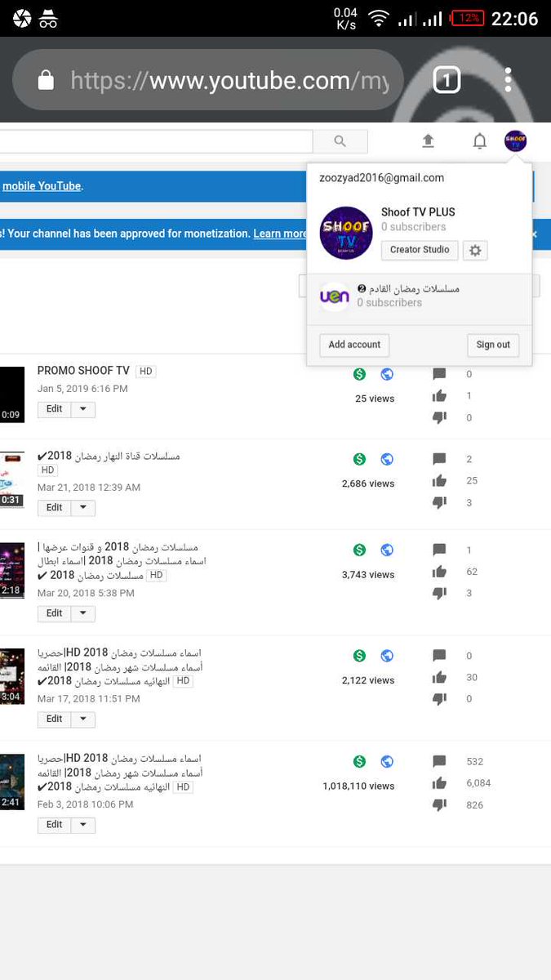Click the comments icon showing 532
Viewport: 551px width, 980px height.
439,761
